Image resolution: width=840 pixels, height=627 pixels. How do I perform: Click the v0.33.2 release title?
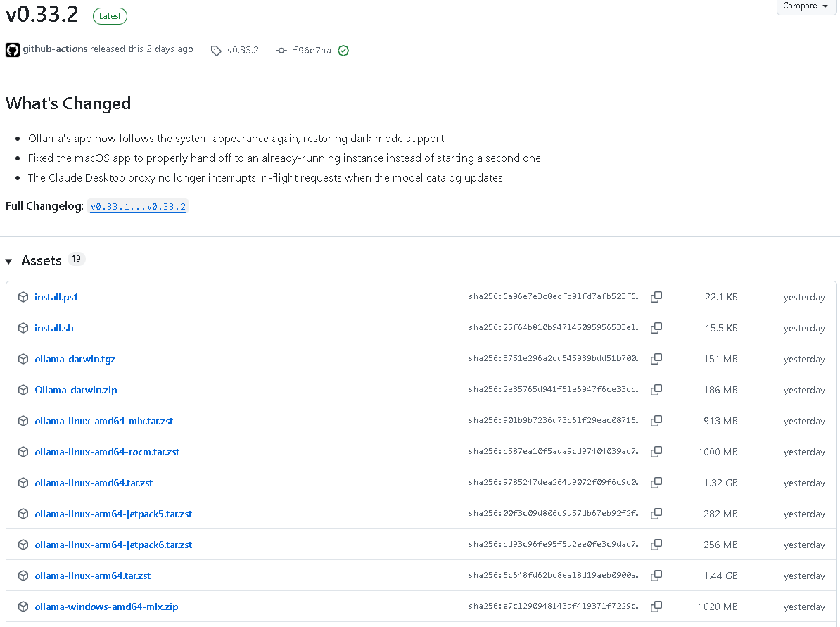point(42,14)
